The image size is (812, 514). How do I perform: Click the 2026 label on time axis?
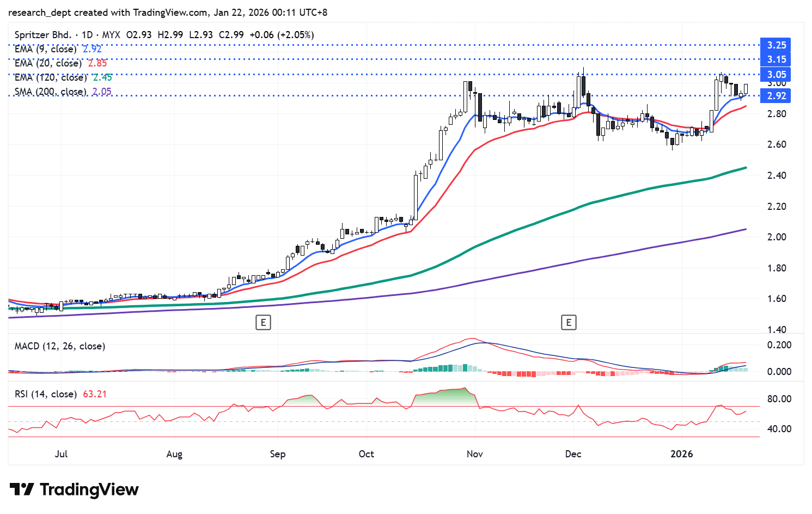[x=681, y=454]
